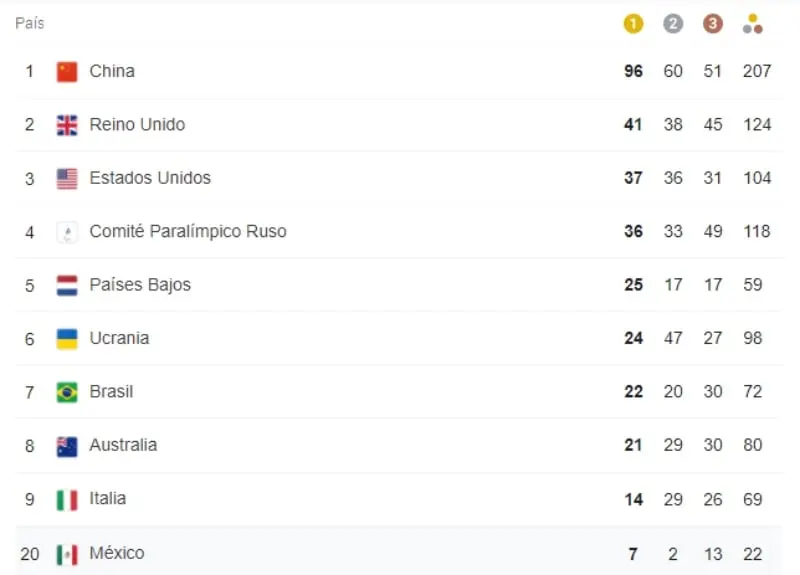Open the Comité Paralímpico Ruso entry
The height and width of the screenshot is (575, 800).
point(188,231)
